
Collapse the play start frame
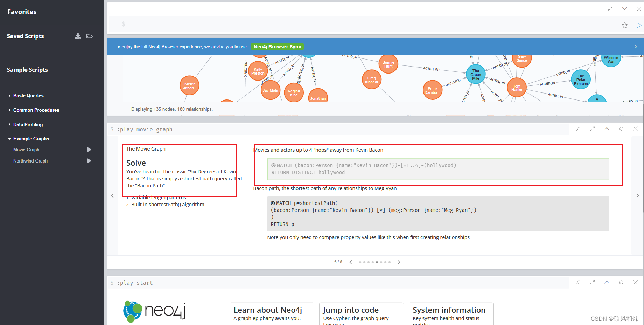(x=607, y=282)
